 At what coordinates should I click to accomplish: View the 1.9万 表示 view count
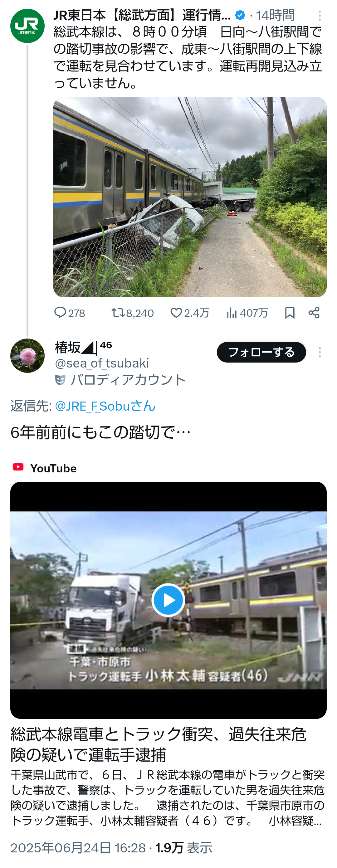[184, 848]
